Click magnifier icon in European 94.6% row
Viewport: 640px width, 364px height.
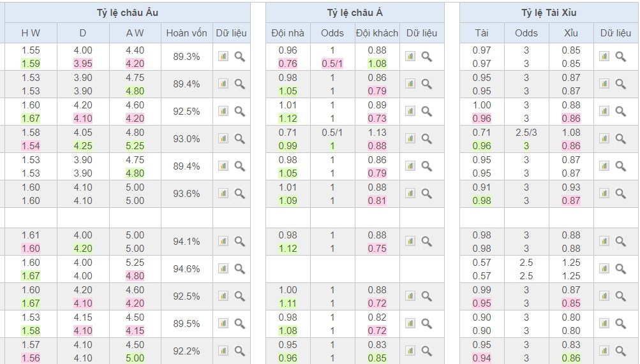239,269
